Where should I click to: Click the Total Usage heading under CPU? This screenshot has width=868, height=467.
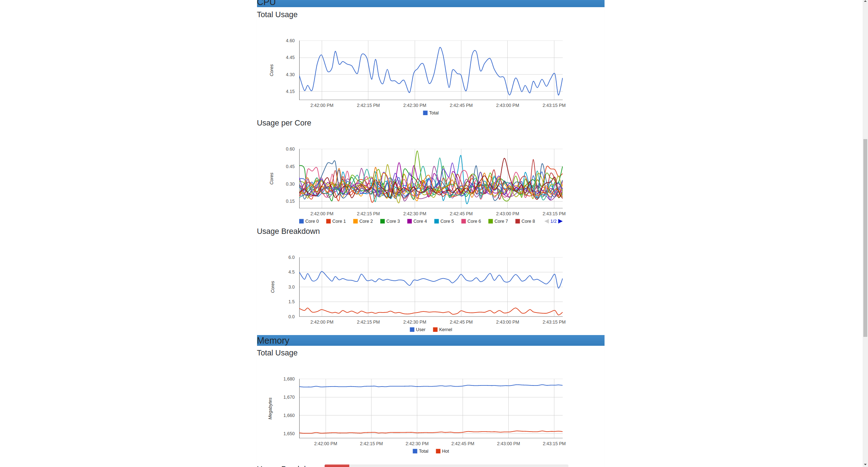click(277, 15)
